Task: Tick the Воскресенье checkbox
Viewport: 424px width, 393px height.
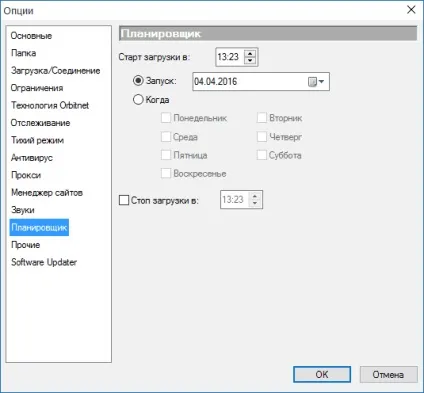Action: coord(166,173)
